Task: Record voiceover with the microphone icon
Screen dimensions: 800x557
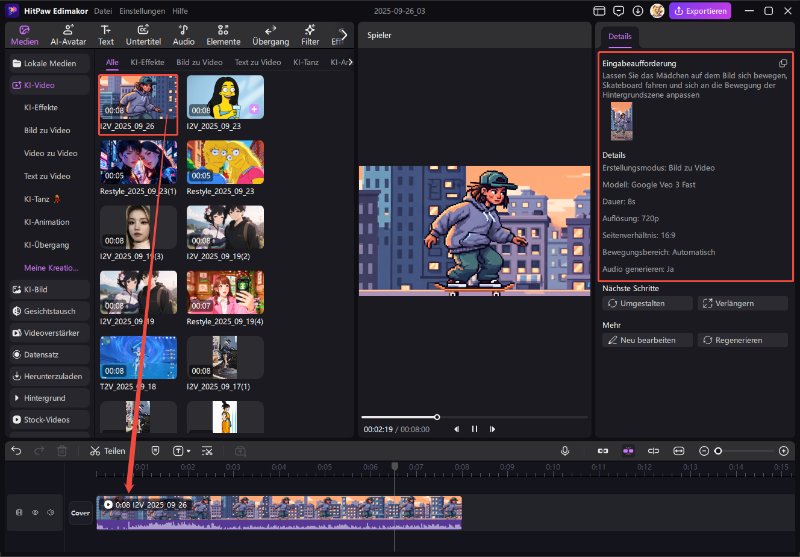Action: coord(565,451)
